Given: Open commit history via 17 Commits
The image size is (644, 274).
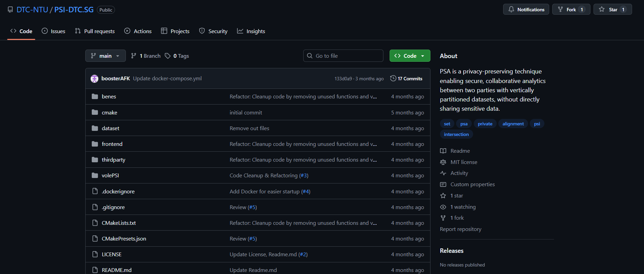Looking at the screenshot, I should point(406,79).
